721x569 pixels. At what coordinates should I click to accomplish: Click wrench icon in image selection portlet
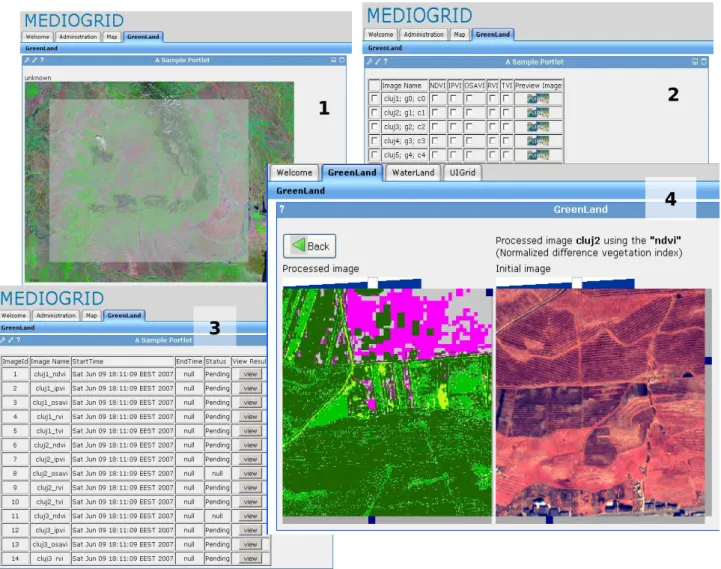369,61
